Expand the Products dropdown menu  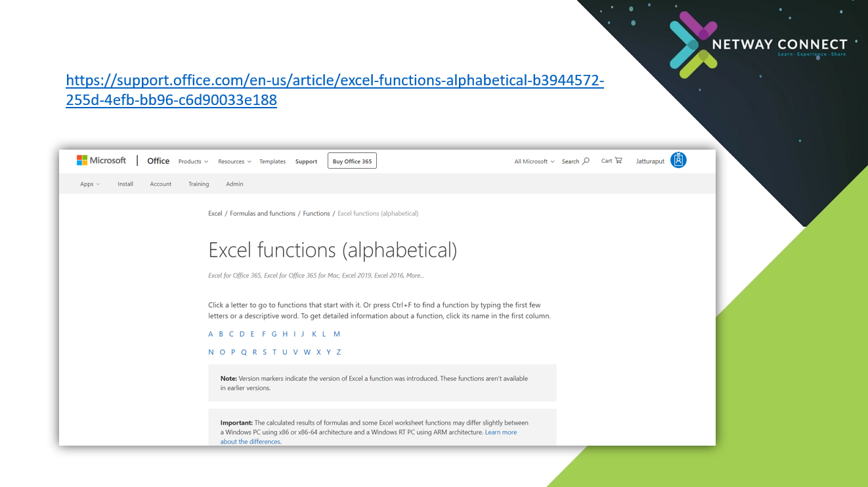point(193,161)
